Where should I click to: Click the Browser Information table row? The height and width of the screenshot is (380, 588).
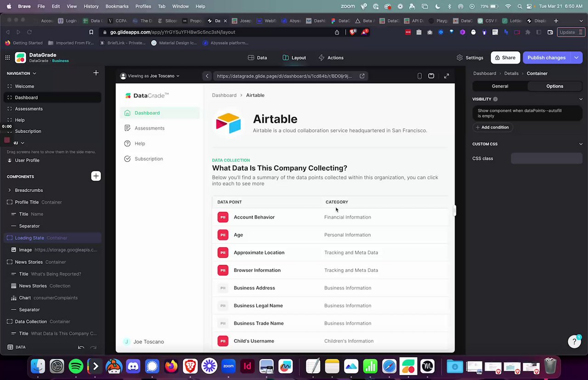coord(330,270)
